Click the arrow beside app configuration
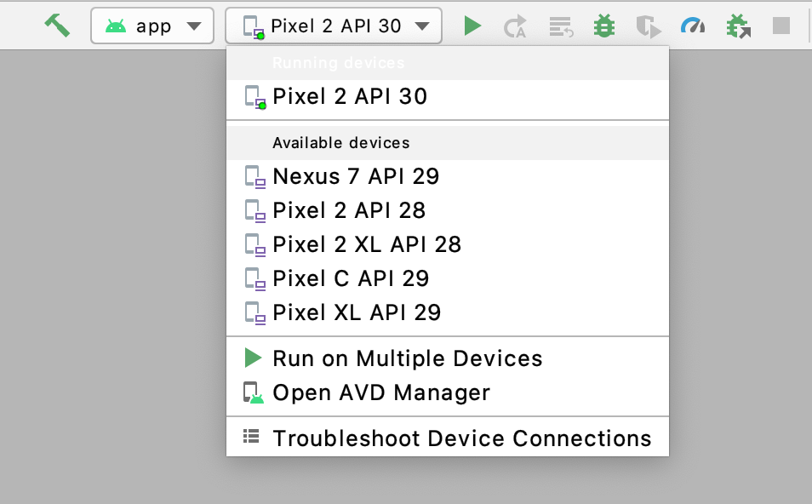812x504 pixels. pos(194,26)
